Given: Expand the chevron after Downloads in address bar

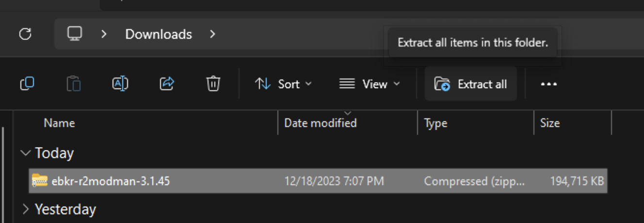Looking at the screenshot, I should pyautogui.click(x=212, y=34).
